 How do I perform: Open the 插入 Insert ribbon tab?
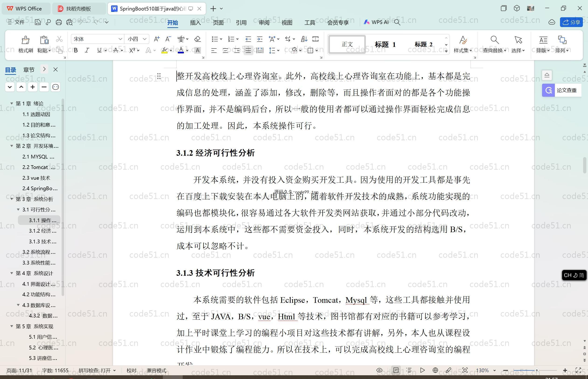(195, 23)
